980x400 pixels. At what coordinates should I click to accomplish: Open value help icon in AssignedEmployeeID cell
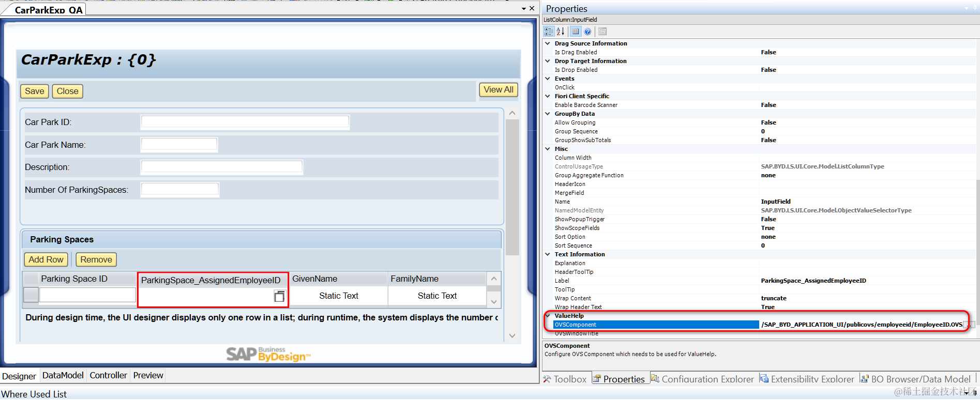click(279, 296)
